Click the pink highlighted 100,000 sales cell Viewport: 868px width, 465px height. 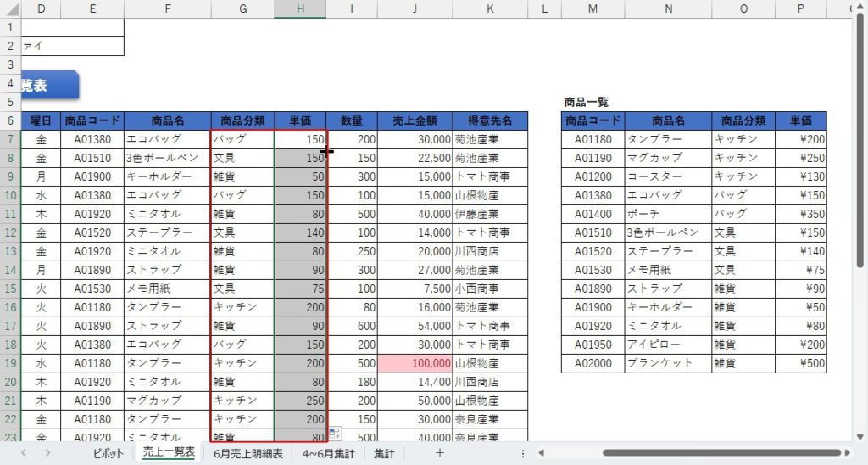click(x=415, y=363)
